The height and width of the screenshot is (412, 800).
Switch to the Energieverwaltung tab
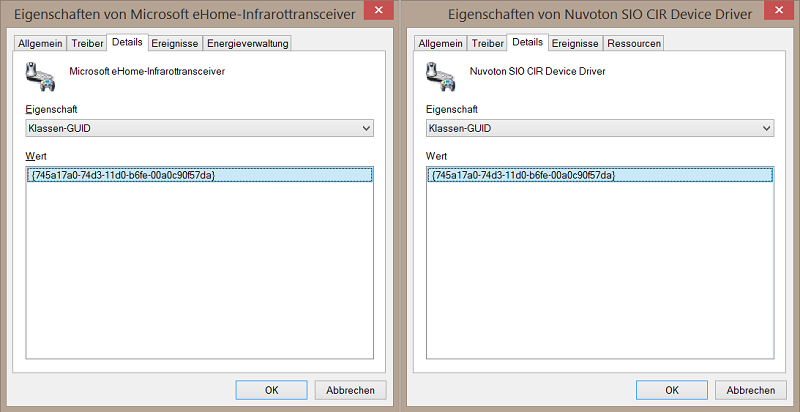click(247, 44)
